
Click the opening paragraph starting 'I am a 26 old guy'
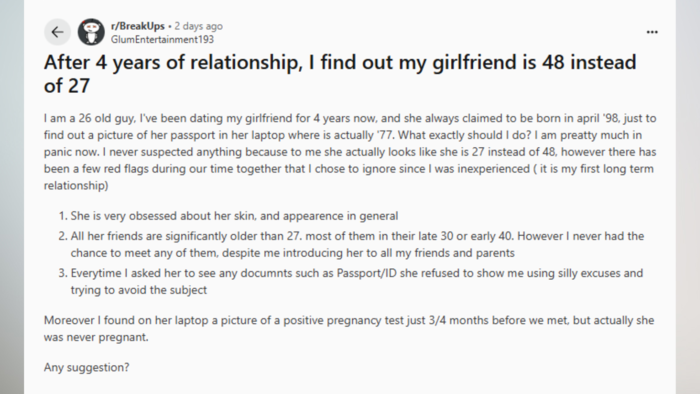click(350, 152)
